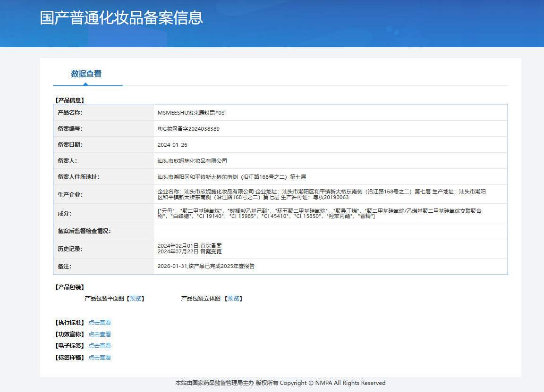
Task: Select the 备注 text about 2025年度报告
Action: point(206,266)
